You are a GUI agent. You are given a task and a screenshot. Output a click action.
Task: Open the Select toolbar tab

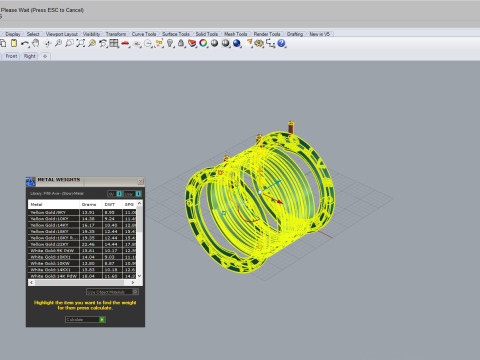tap(33, 34)
